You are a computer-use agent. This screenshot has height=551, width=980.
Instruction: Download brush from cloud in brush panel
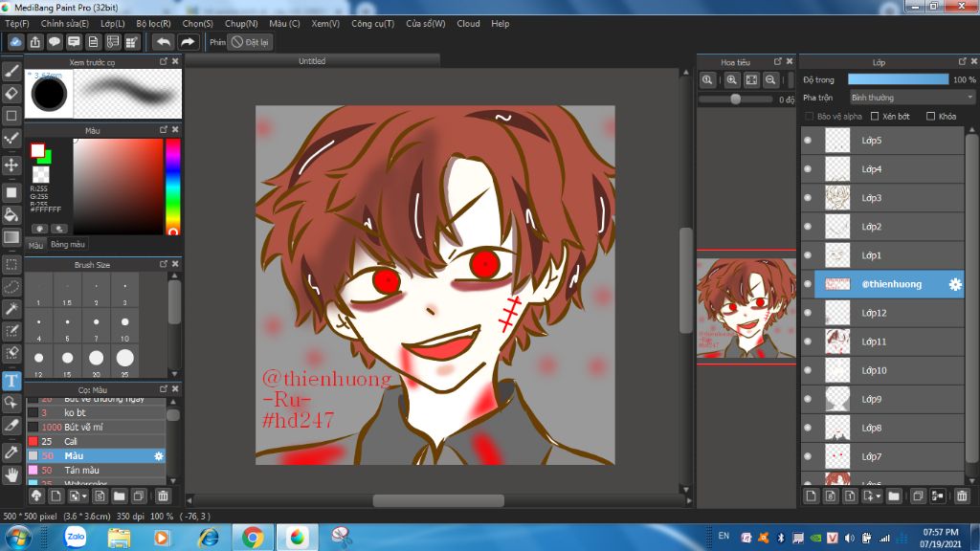36,496
